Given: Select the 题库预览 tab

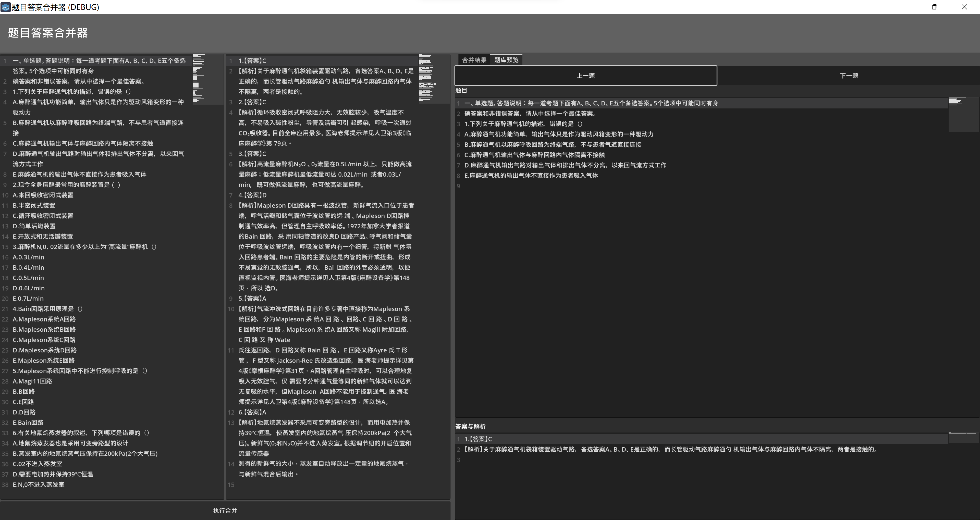Looking at the screenshot, I should (x=506, y=60).
